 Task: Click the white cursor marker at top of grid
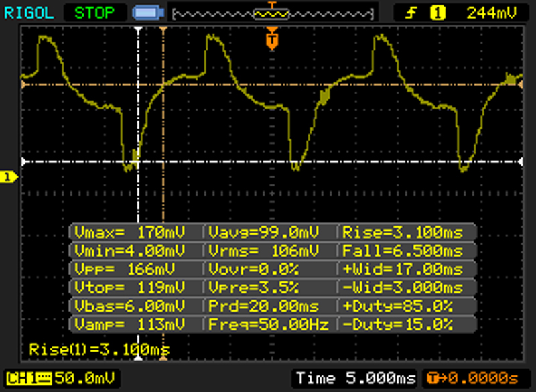(138, 30)
